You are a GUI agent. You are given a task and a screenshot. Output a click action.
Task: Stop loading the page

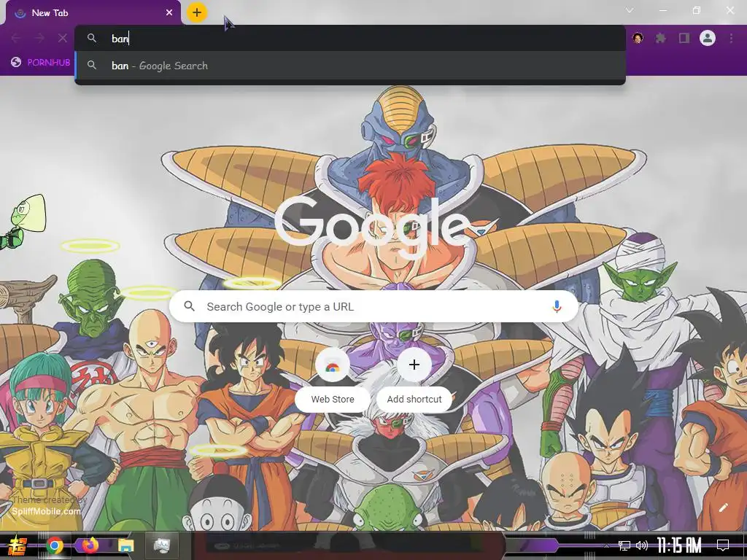coord(63,38)
